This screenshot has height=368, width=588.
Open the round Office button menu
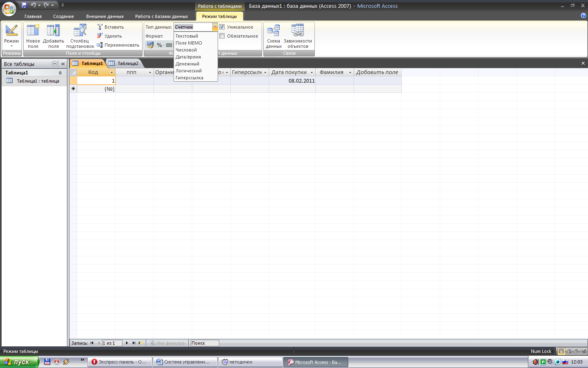click(x=9, y=9)
